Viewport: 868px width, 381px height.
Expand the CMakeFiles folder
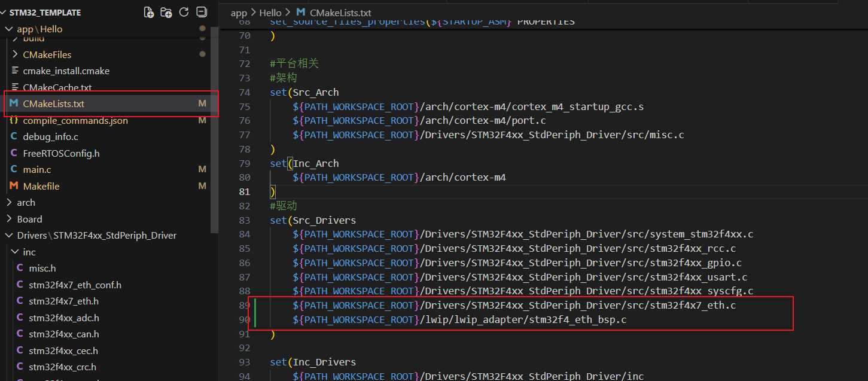(x=47, y=54)
